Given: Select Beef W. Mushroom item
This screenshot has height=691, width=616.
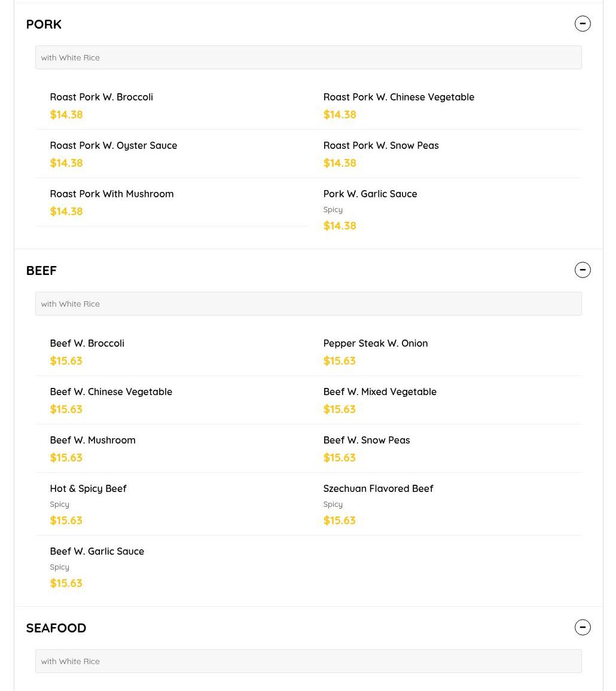Looking at the screenshot, I should 93,441.
